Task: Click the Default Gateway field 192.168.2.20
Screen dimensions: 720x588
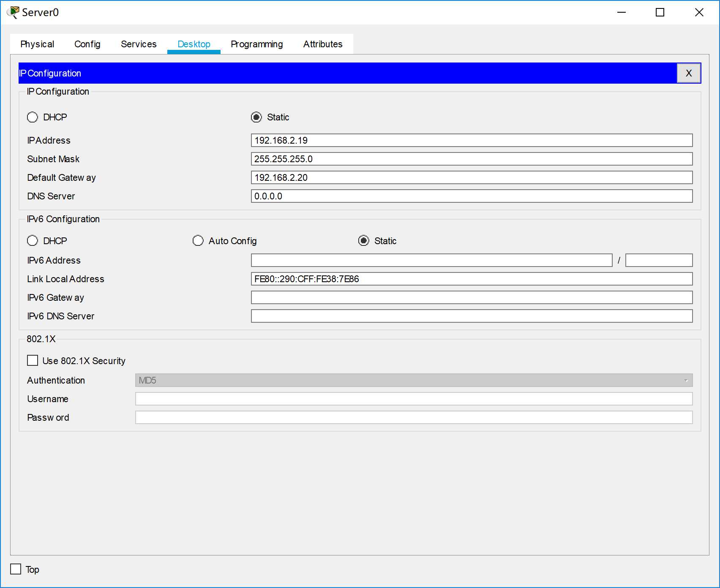Action: 472,177
